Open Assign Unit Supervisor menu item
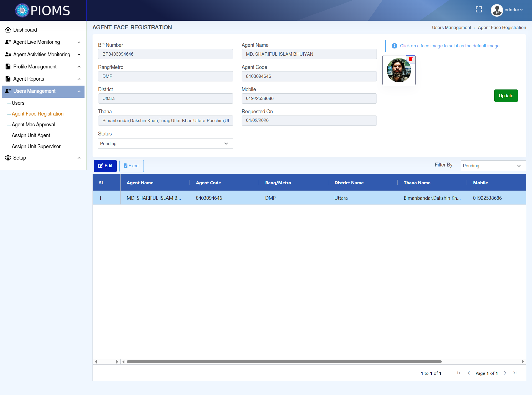The width and height of the screenshot is (532, 395). coord(36,147)
